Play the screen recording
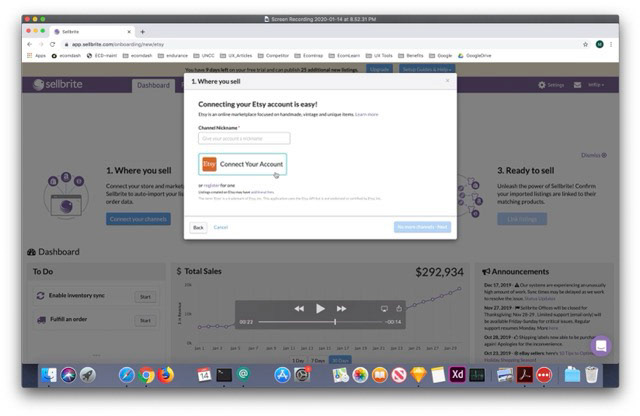This screenshot has width=640, height=416. pos(320,309)
